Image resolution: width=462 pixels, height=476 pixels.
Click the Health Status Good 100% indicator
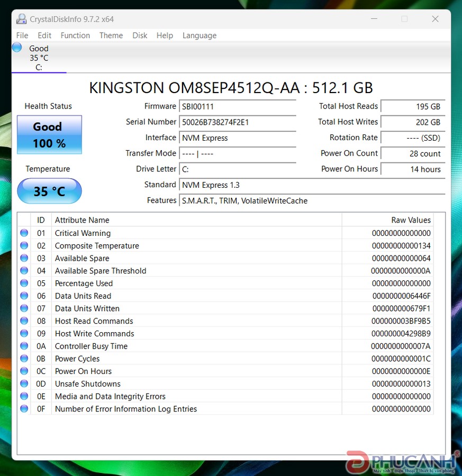pyautogui.click(x=49, y=134)
